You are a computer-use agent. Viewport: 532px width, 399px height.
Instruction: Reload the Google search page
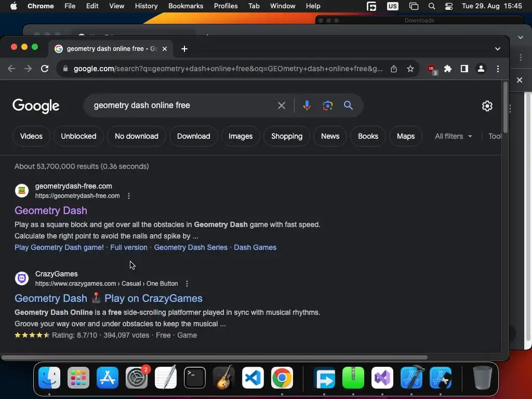coord(45,69)
